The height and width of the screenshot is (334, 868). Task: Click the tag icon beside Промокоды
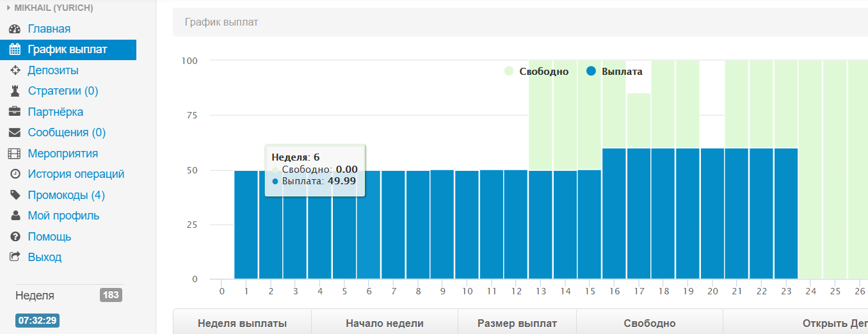click(x=15, y=195)
